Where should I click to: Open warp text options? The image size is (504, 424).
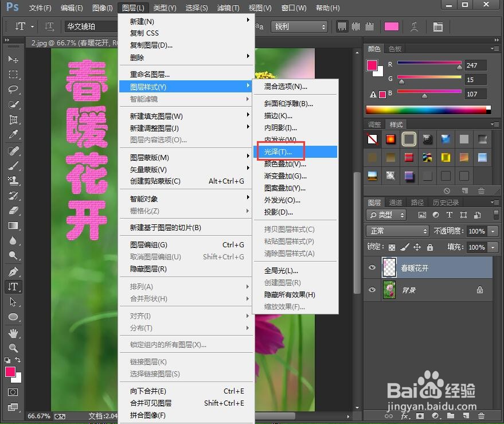(415, 27)
